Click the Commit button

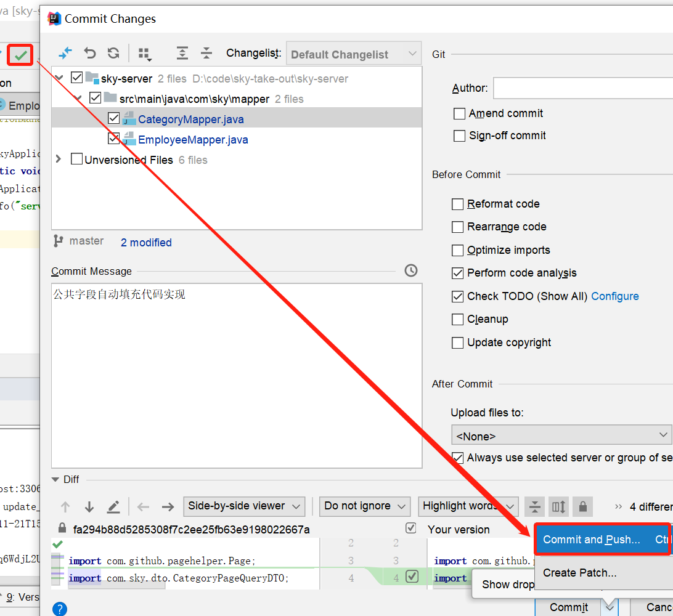coord(568,607)
